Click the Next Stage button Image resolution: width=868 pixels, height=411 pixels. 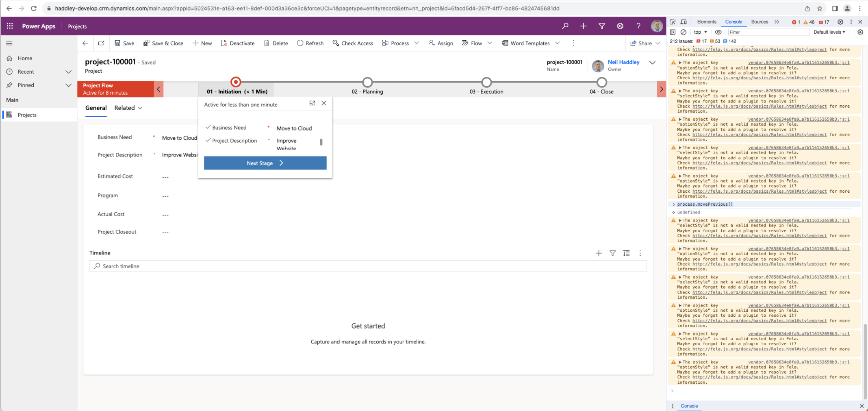pos(265,163)
